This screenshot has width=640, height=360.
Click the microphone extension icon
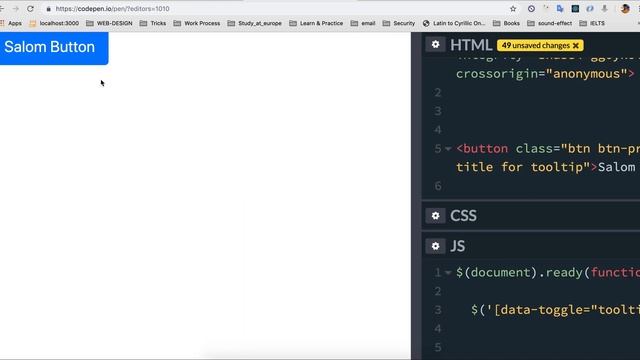pos(604,9)
